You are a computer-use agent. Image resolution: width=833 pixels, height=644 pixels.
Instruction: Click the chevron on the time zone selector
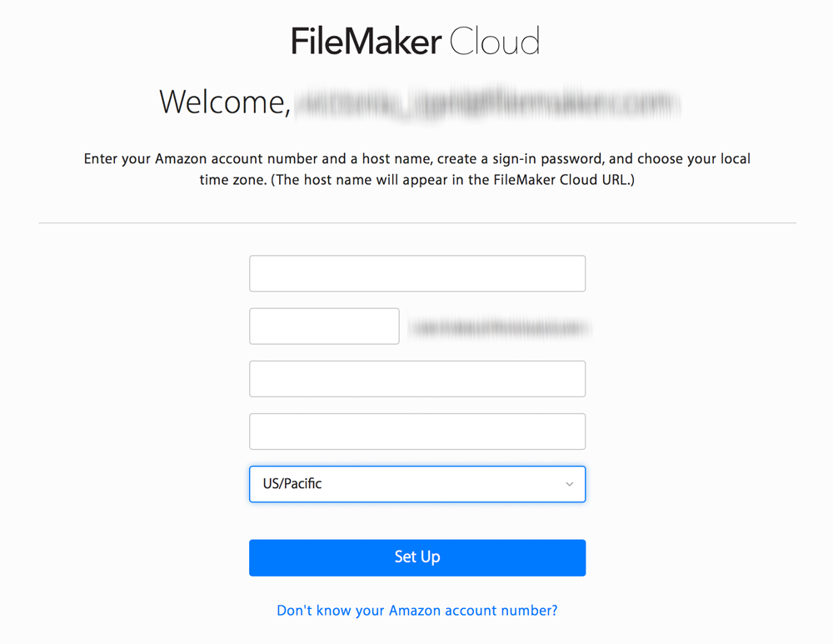coord(569,484)
